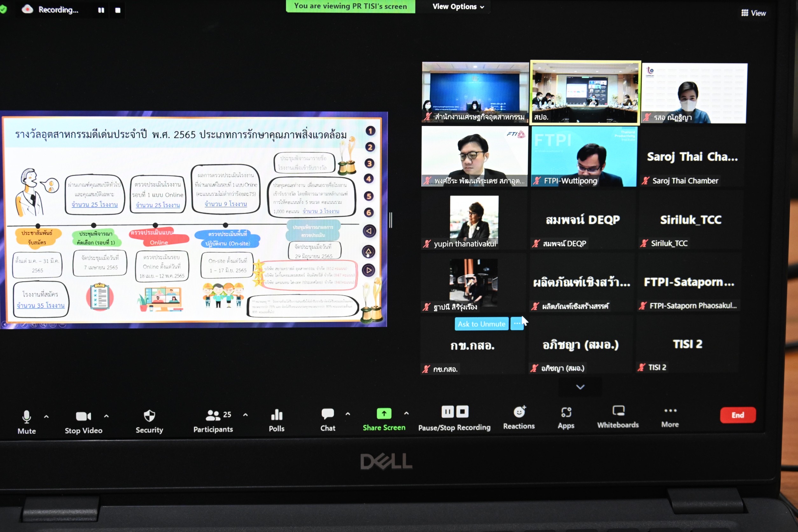Expand share options arrow next to Share Screen
798x532 pixels.
406,413
